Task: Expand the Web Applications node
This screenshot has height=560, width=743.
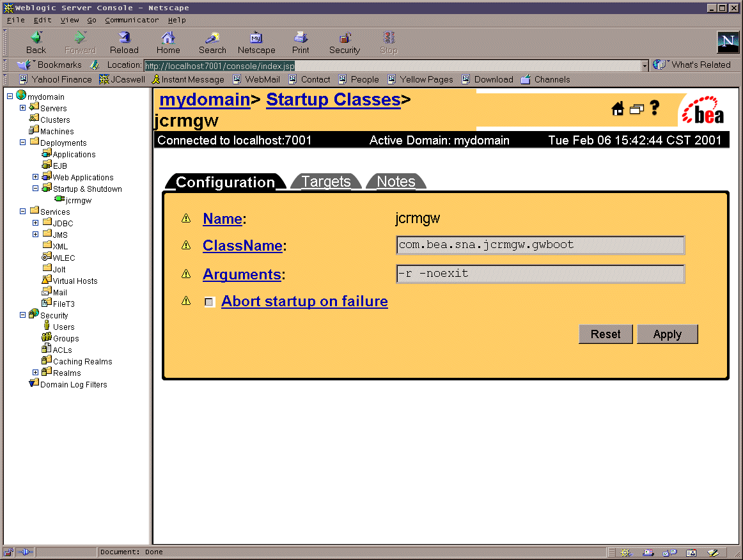Action: (35, 176)
